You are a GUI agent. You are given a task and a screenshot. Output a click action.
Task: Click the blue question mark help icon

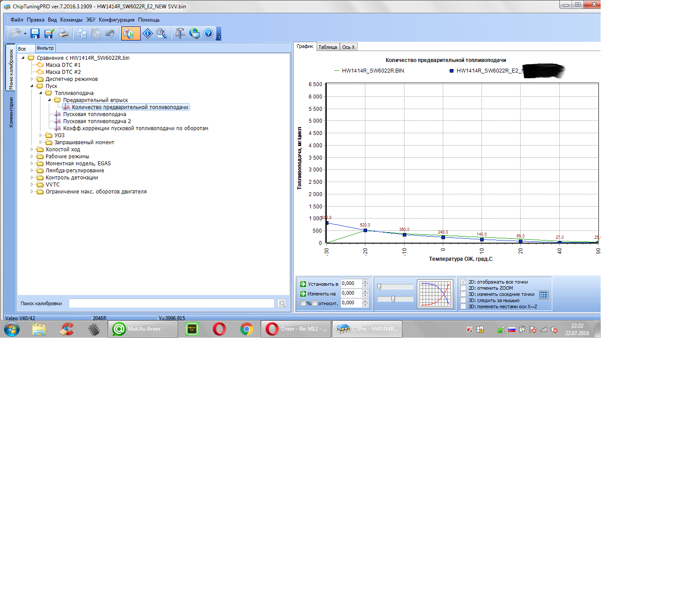(208, 33)
